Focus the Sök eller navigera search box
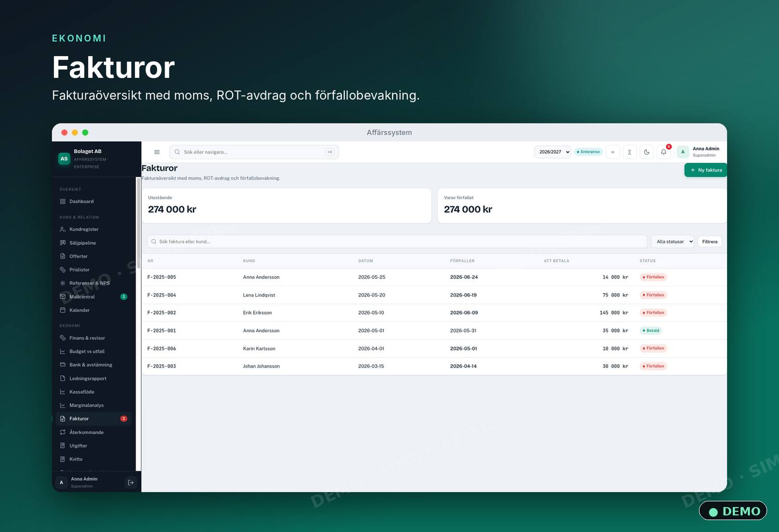Viewport: 779px width, 532px height. [x=254, y=152]
